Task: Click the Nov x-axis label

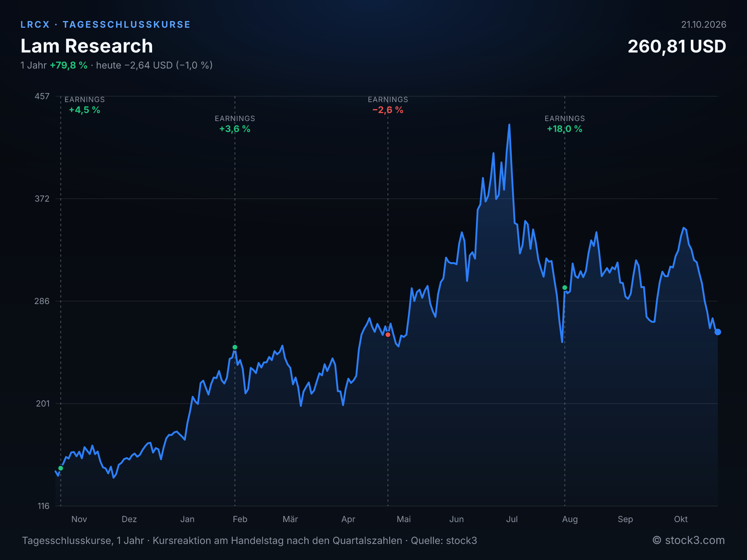Action: [x=79, y=519]
